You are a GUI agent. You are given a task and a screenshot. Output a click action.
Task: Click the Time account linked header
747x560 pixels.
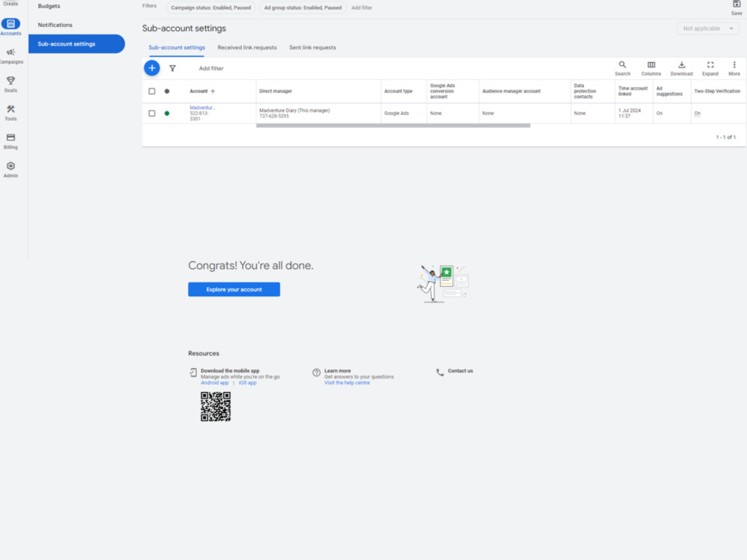coord(633,91)
